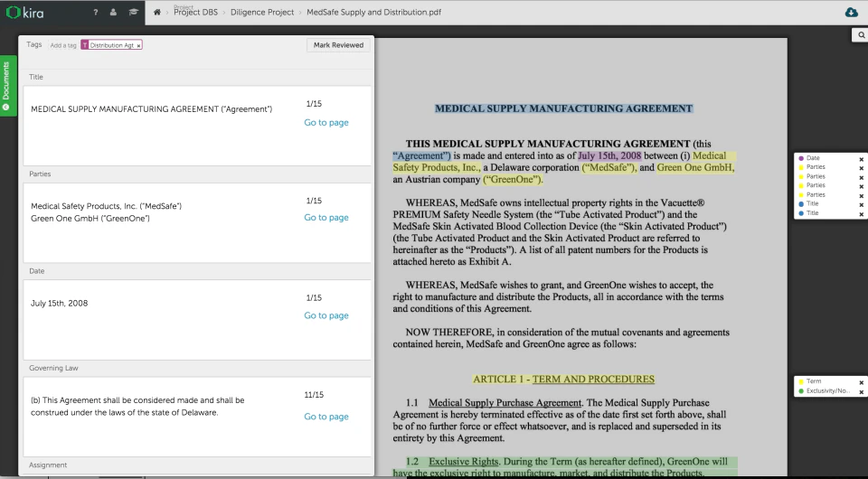Remove the Term highlight from the legend
Image resolution: width=868 pixels, height=479 pixels.
click(x=861, y=382)
